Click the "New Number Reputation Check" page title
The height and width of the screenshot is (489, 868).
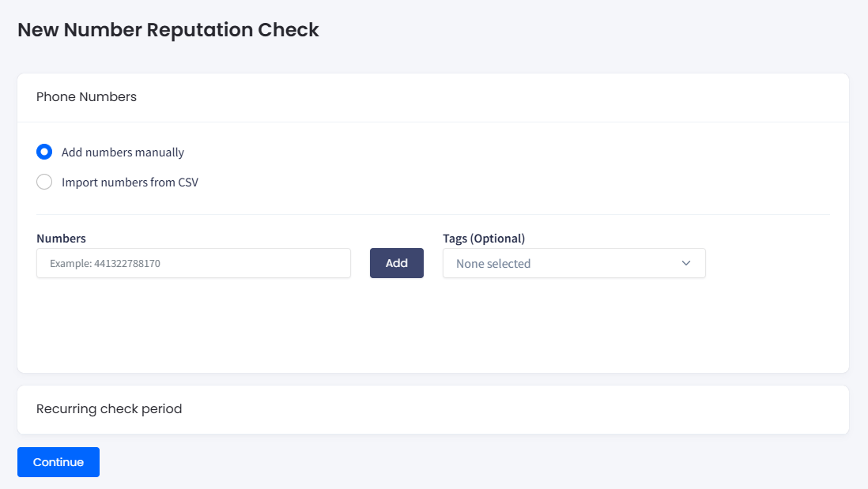(x=168, y=29)
